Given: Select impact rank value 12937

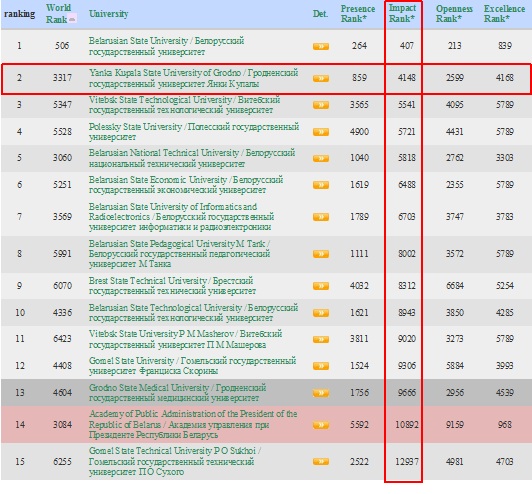Looking at the screenshot, I should point(407,462).
